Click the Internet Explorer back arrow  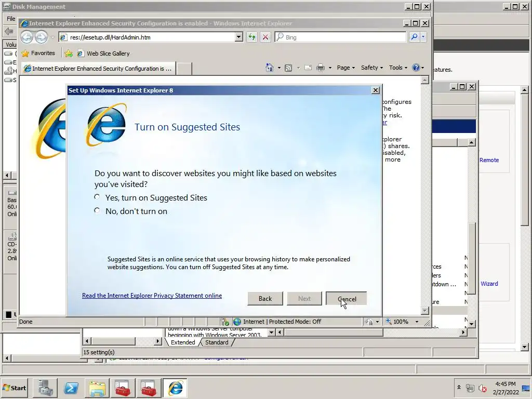point(27,37)
